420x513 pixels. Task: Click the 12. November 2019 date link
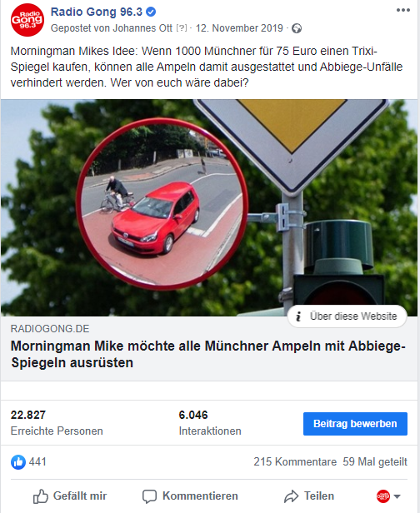pyautogui.click(x=239, y=28)
